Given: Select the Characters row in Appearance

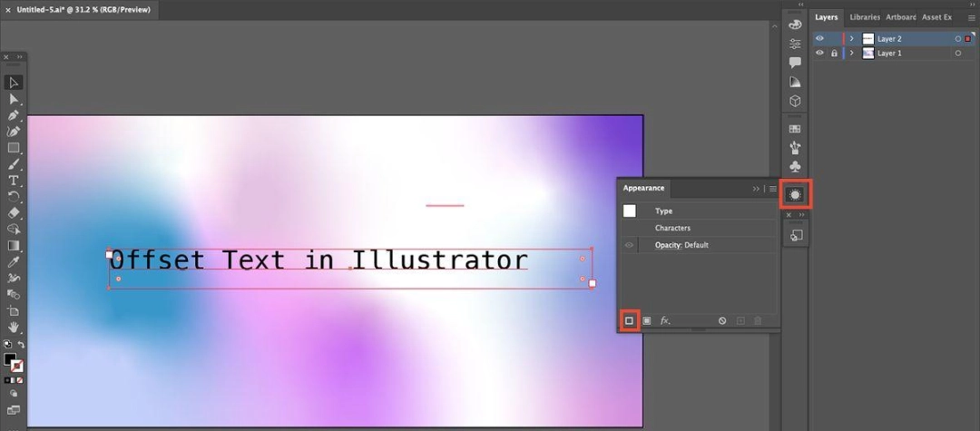Looking at the screenshot, I should (x=700, y=229).
